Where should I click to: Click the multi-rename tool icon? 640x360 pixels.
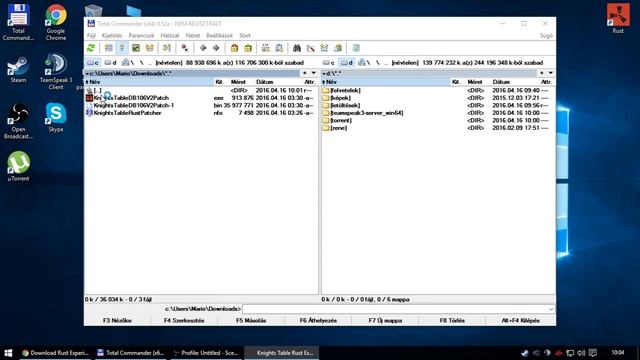click(311, 48)
